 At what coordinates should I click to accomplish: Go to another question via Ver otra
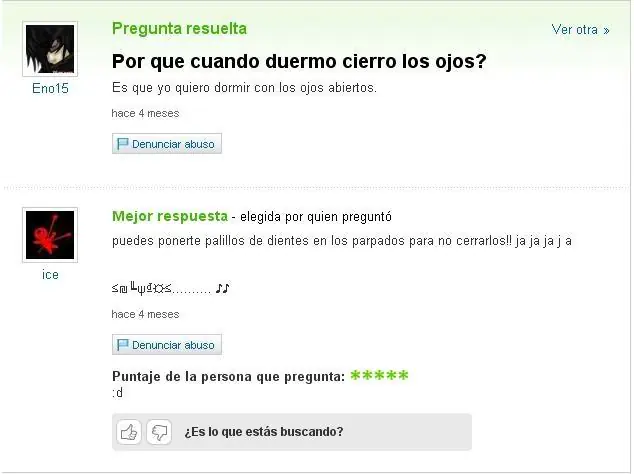[580, 30]
